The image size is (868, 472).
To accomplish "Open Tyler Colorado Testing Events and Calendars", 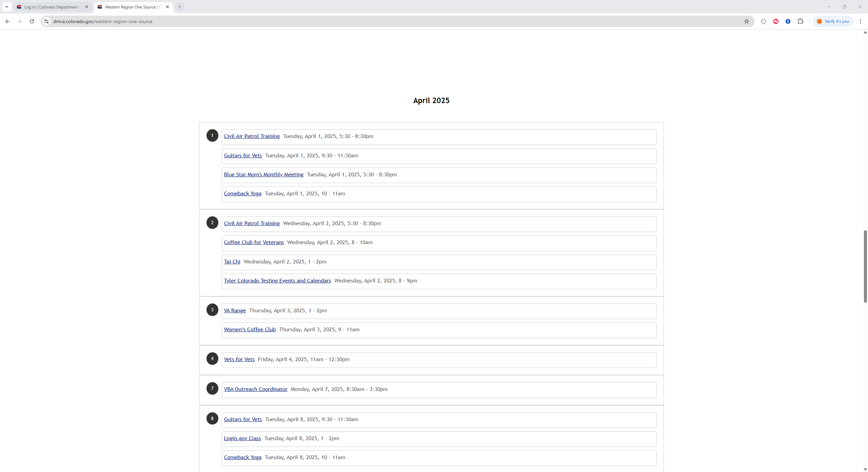I will [277, 281].
